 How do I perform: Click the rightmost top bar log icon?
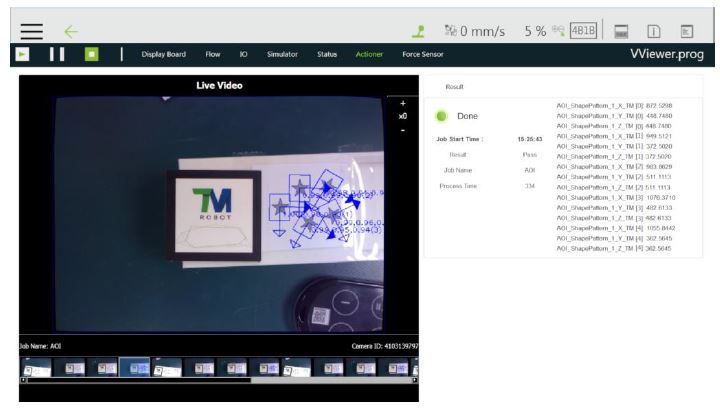tap(686, 31)
